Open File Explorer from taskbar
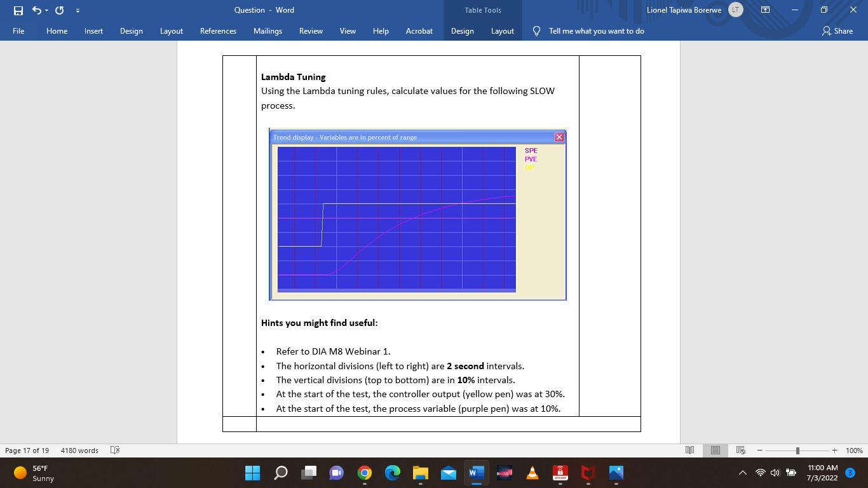The height and width of the screenshot is (488, 868). point(420,473)
